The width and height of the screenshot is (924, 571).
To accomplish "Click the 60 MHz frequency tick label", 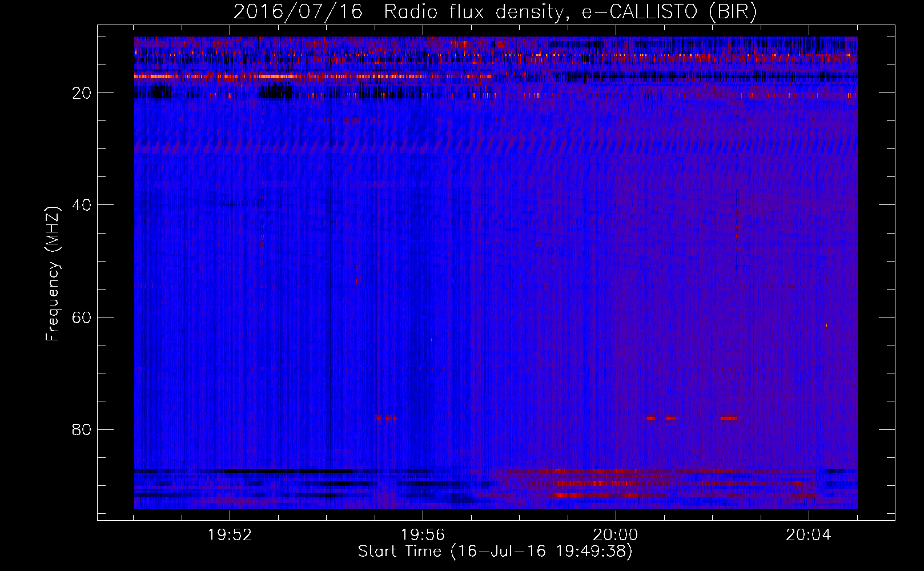I will click(x=82, y=317).
